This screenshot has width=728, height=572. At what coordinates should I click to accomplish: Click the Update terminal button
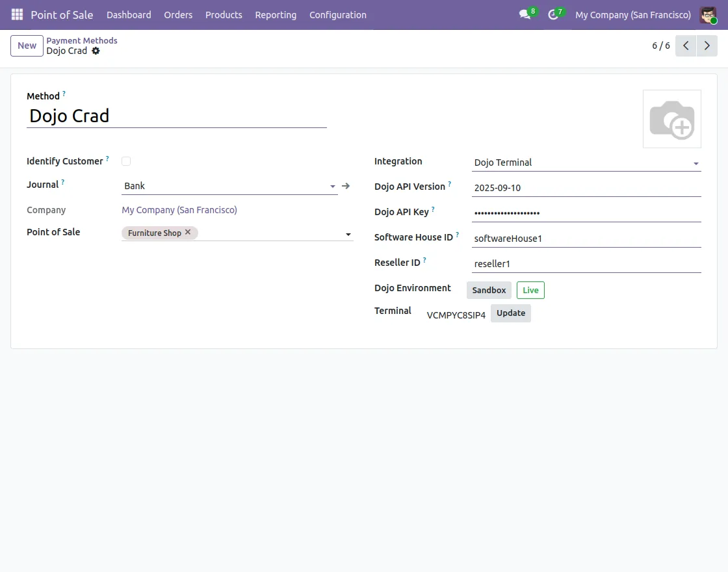(511, 313)
